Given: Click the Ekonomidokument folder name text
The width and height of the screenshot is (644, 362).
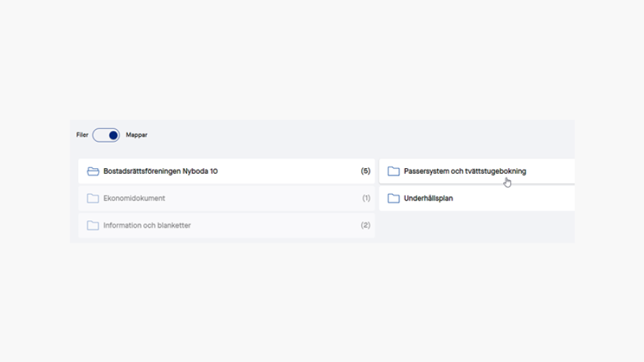Looking at the screenshot, I should tap(134, 198).
